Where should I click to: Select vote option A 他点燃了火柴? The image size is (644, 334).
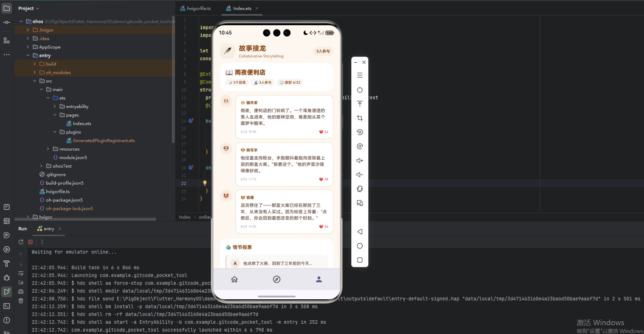[277, 263]
